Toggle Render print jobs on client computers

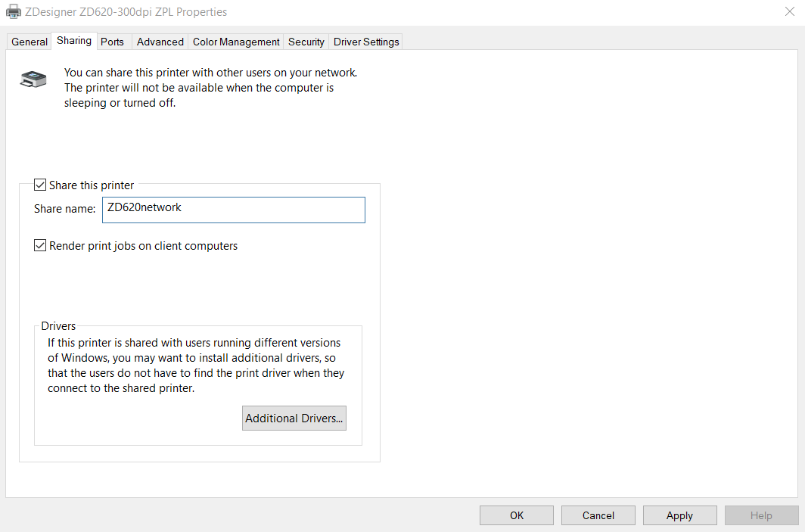40,245
